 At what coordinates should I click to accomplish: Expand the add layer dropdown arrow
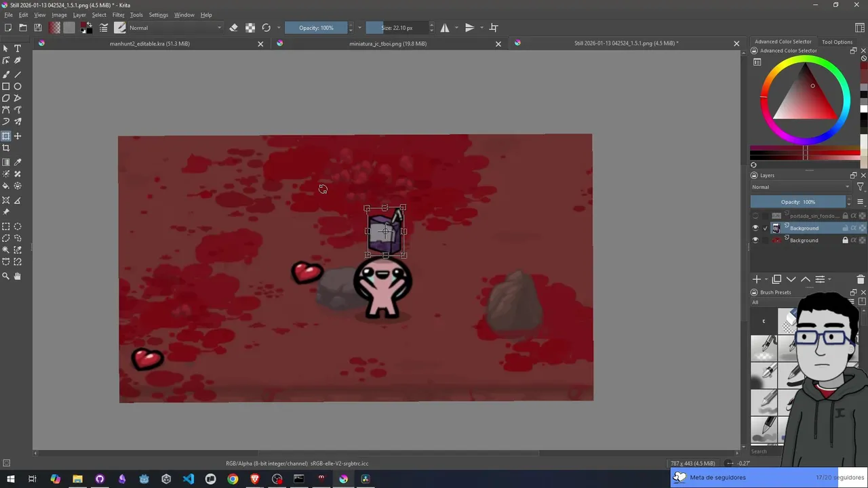click(766, 279)
